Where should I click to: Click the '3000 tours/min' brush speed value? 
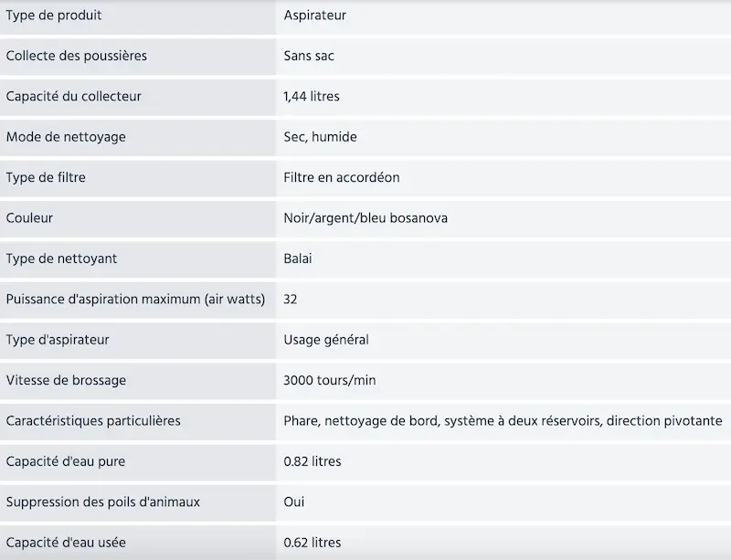(x=330, y=380)
